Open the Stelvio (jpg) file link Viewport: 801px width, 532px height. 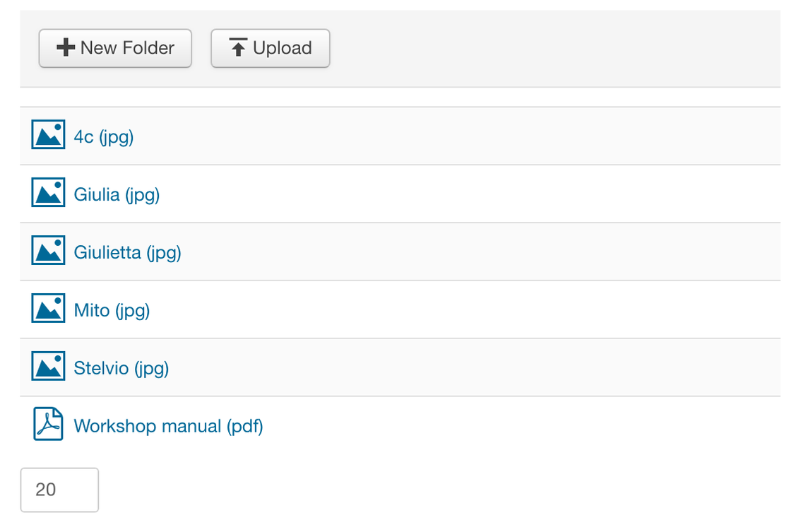(x=121, y=368)
